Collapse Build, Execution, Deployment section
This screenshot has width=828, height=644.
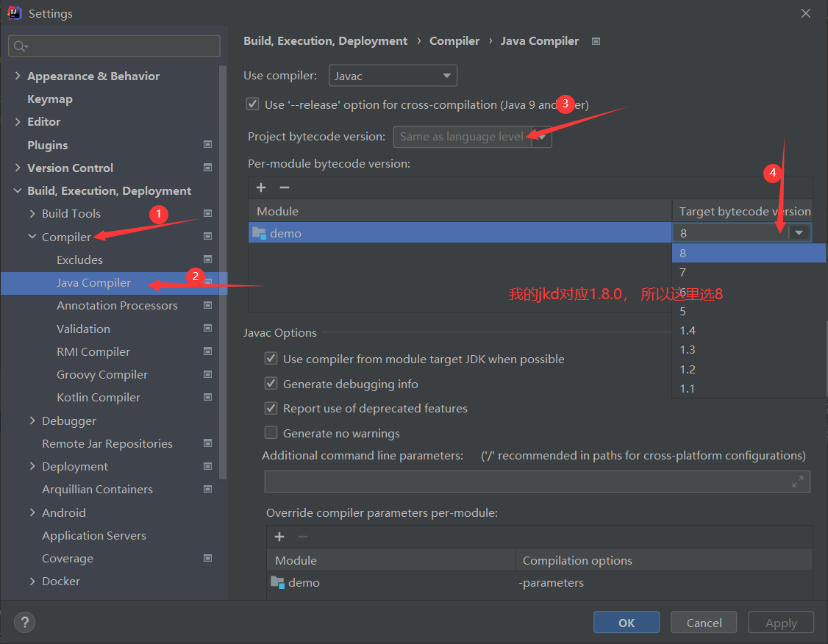18,190
